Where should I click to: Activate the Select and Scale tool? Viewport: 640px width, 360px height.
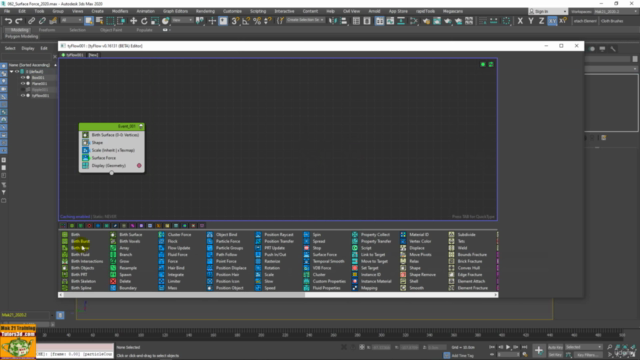click(x=154, y=21)
